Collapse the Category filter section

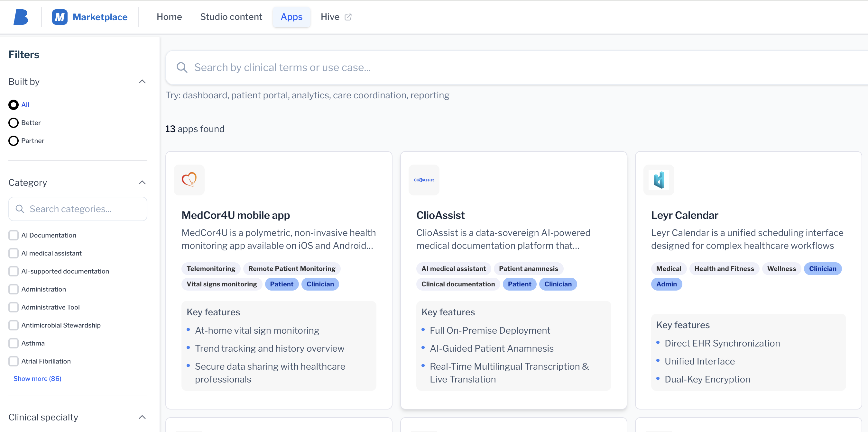pos(142,183)
